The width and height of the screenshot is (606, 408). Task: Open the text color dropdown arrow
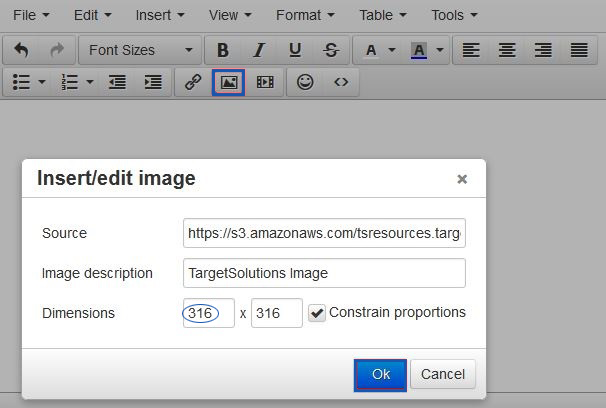(x=391, y=50)
